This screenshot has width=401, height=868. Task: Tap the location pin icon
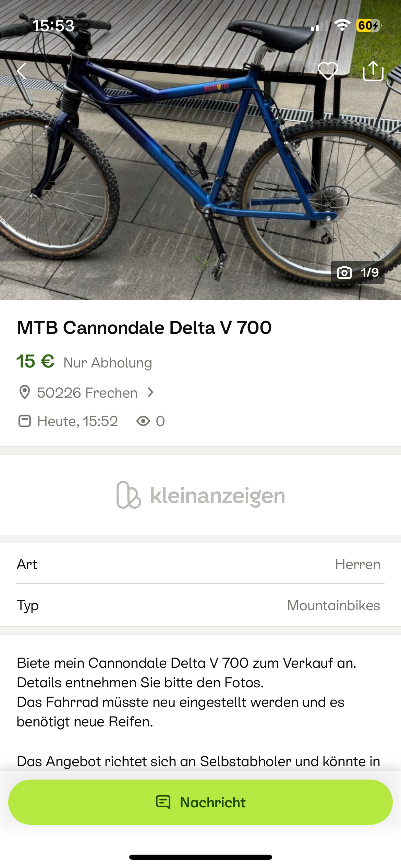(24, 393)
